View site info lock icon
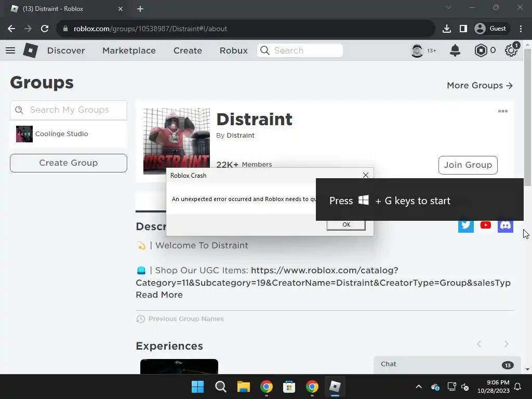The width and height of the screenshot is (532, 399). (65, 29)
